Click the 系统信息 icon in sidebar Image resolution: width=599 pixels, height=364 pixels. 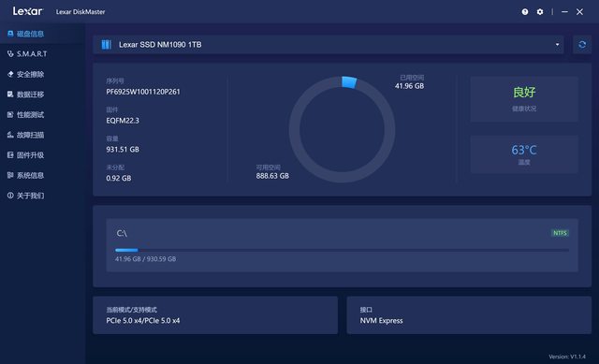pyautogui.click(x=10, y=175)
